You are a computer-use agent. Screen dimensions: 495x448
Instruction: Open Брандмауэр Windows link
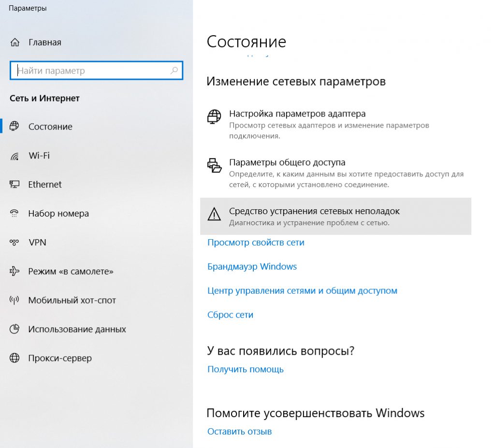[252, 266]
